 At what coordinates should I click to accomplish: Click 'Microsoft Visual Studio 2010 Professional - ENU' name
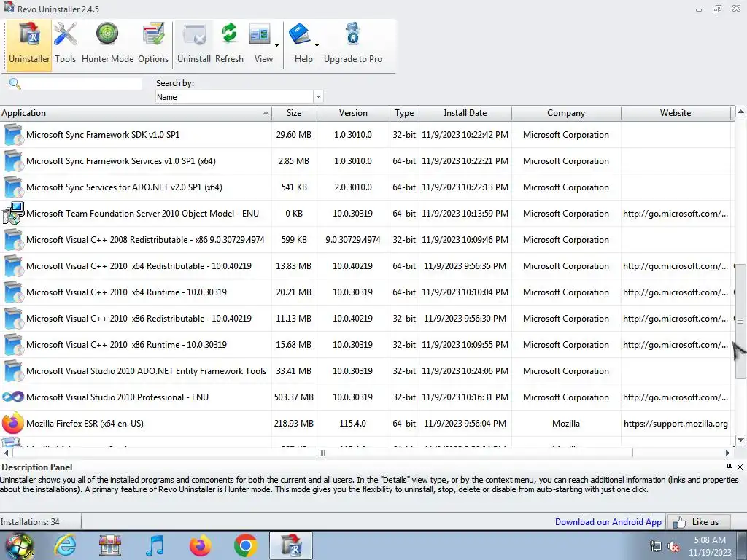point(117,397)
